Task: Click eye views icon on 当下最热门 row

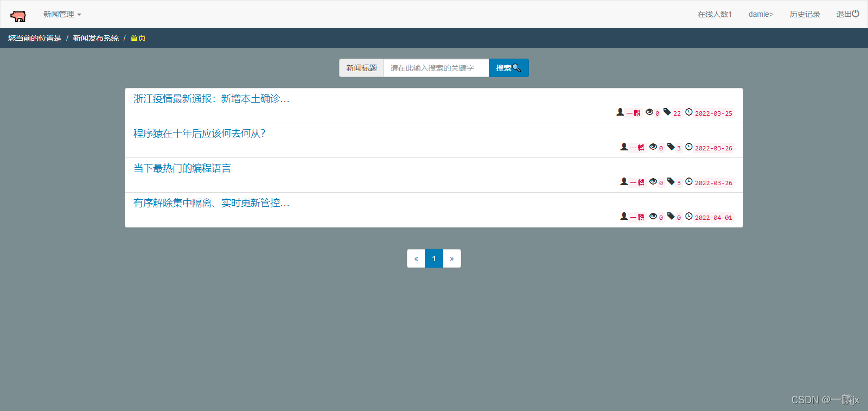Action: [653, 181]
